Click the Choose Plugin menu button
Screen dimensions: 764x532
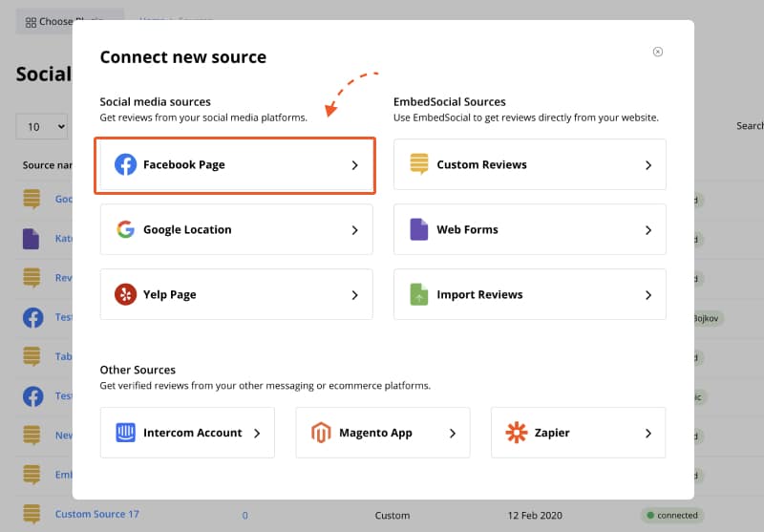tap(68, 22)
